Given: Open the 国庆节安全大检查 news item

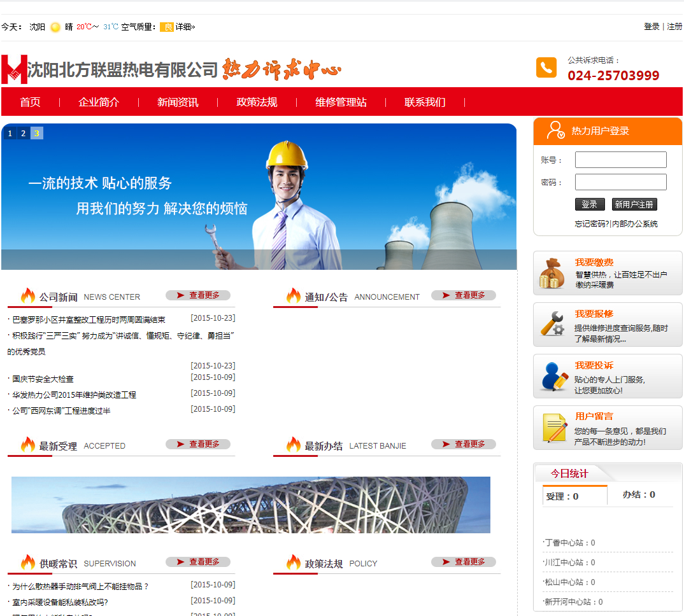Looking at the screenshot, I should coord(43,379).
